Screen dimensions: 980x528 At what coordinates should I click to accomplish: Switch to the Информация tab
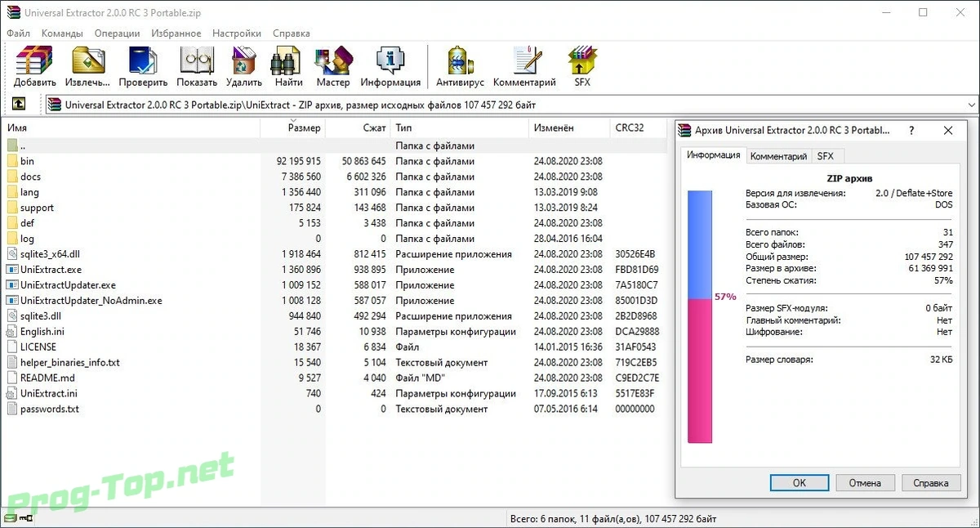click(x=713, y=155)
